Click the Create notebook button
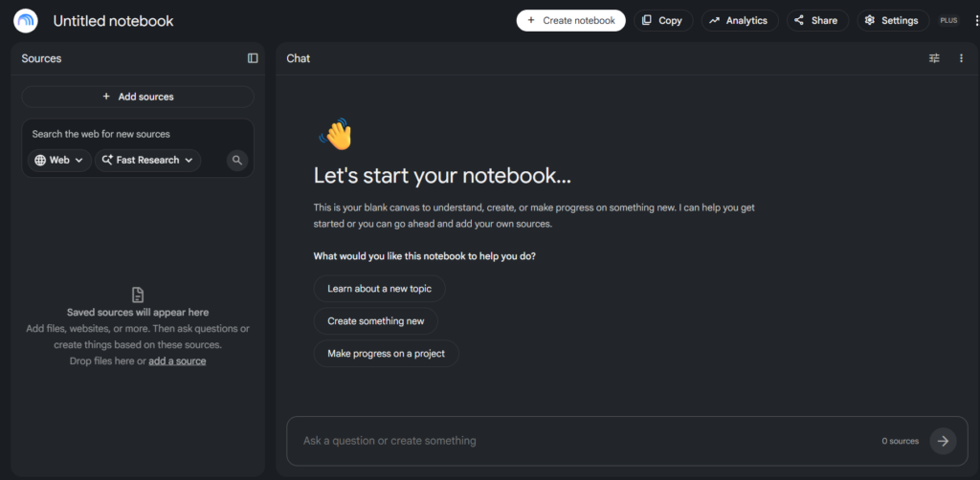This screenshot has width=980, height=480. point(570,21)
